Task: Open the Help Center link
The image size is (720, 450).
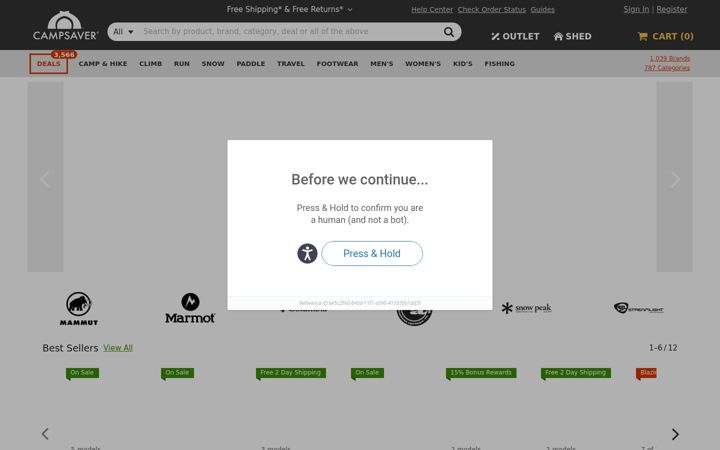Action: pos(432,10)
